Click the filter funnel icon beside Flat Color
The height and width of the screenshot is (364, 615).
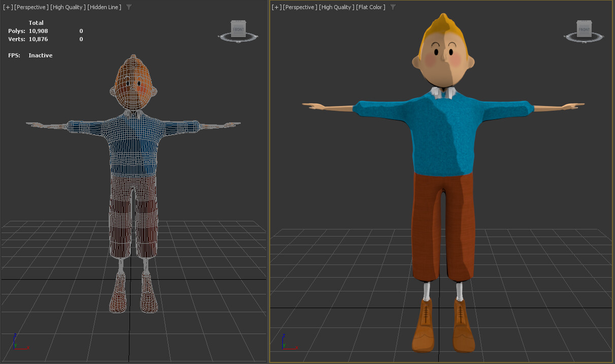tap(393, 7)
